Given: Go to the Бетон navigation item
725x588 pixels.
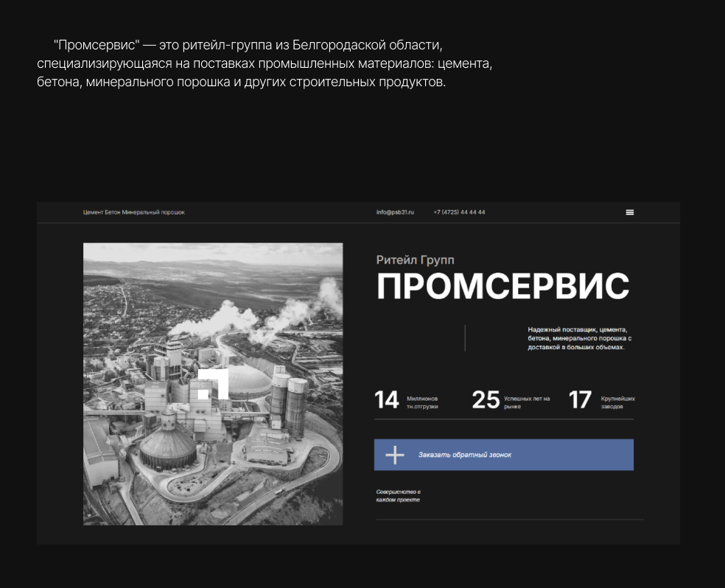Looking at the screenshot, I should pos(112,212).
